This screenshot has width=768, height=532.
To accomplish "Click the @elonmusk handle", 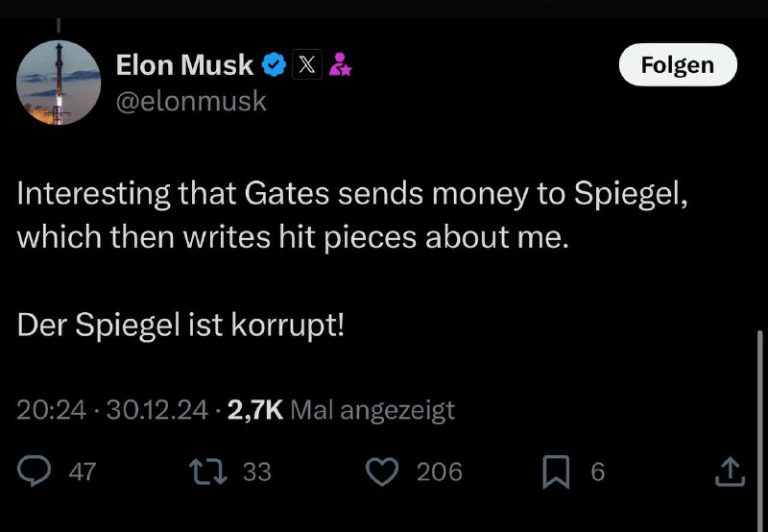I will pyautogui.click(x=191, y=102).
